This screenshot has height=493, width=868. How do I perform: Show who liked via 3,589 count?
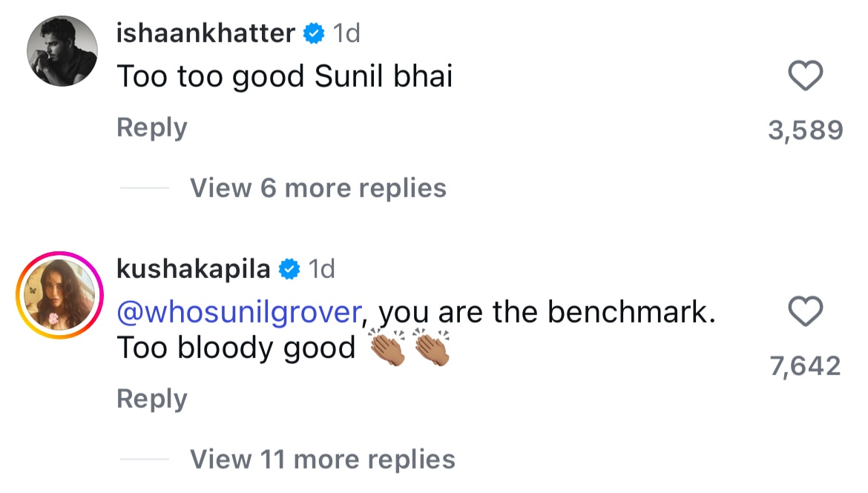pos(805,131)
